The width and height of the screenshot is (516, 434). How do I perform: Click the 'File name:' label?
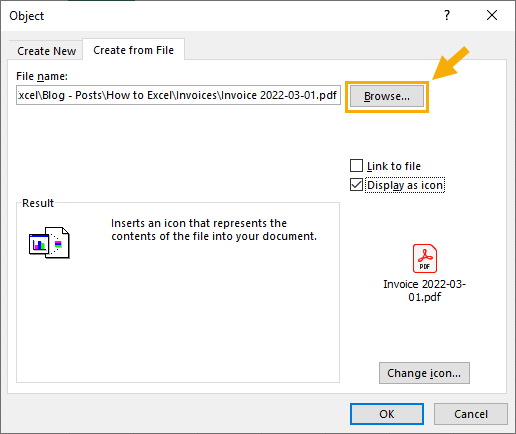42,76
